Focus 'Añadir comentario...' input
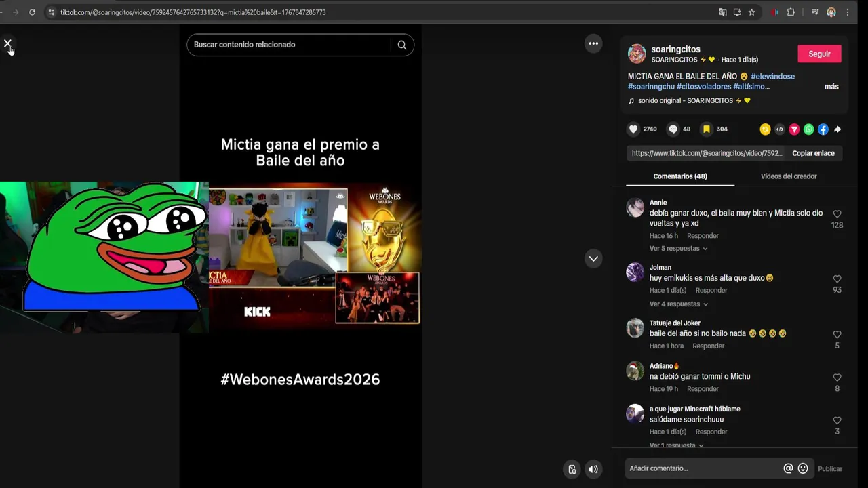 [704, 468]
